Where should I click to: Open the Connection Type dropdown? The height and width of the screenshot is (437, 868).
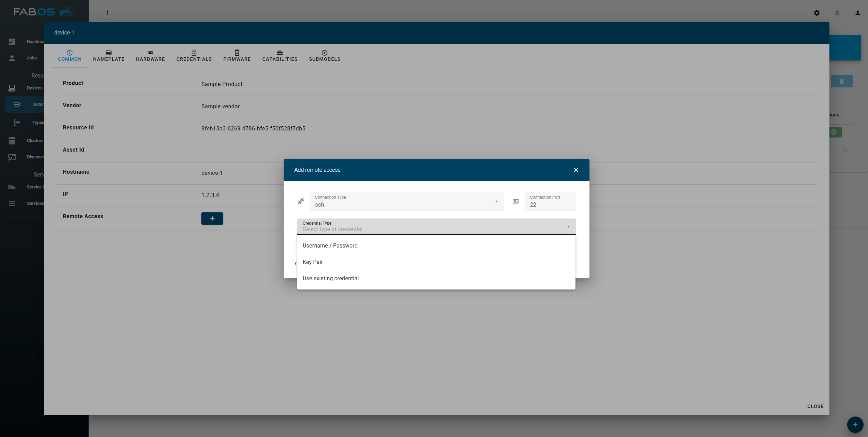(x=496, y=201)
